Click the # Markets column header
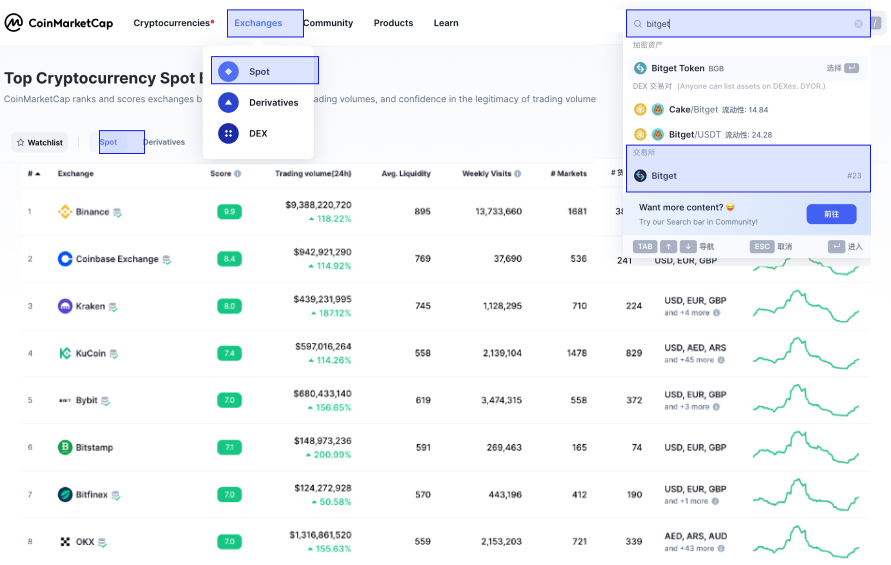 click(568, 173)
